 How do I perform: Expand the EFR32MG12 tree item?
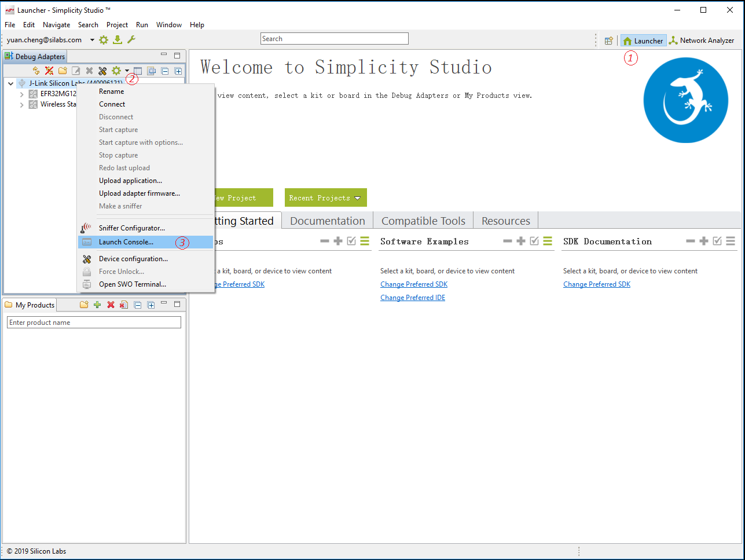pyautogui.click(x=22, y=94)
